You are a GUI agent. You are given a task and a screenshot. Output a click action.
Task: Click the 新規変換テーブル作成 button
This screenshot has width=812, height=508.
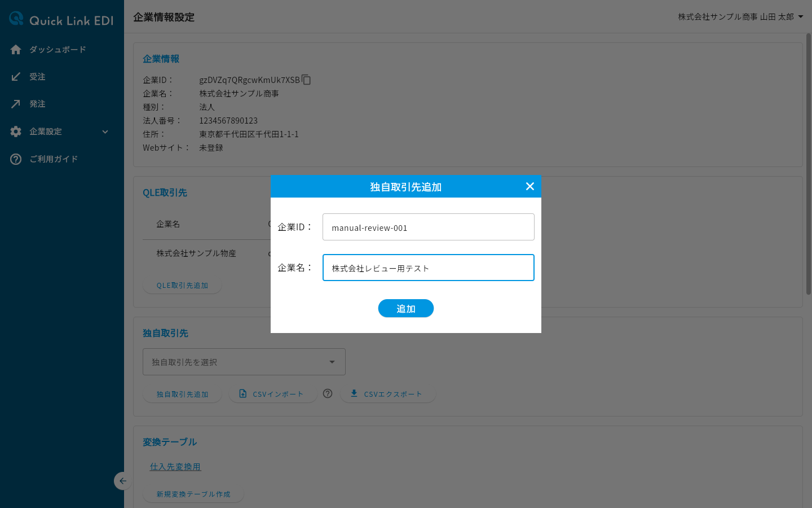193,494
